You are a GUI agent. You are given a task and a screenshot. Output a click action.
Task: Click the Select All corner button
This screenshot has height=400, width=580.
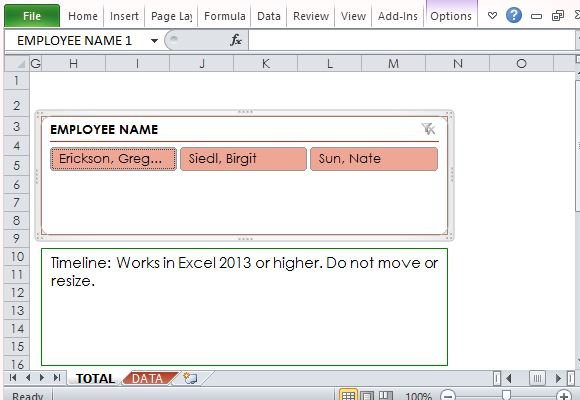pyautogui.click(x=17, y=64)
